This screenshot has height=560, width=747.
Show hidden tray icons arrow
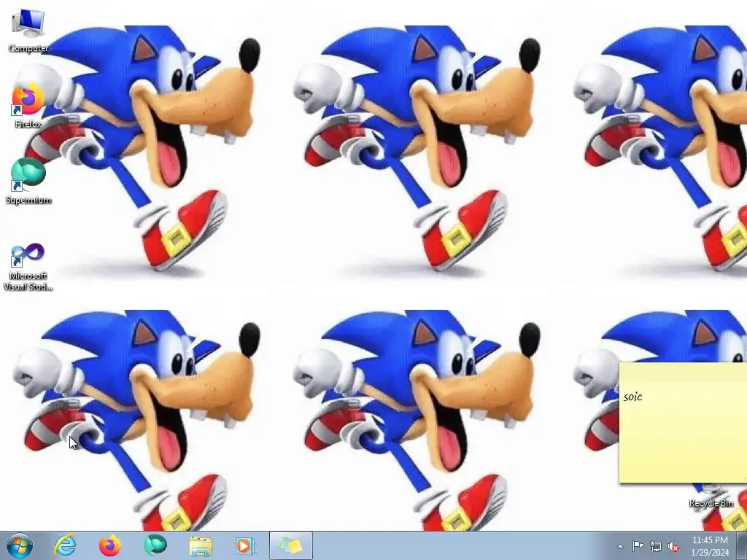tap(620, 546)
